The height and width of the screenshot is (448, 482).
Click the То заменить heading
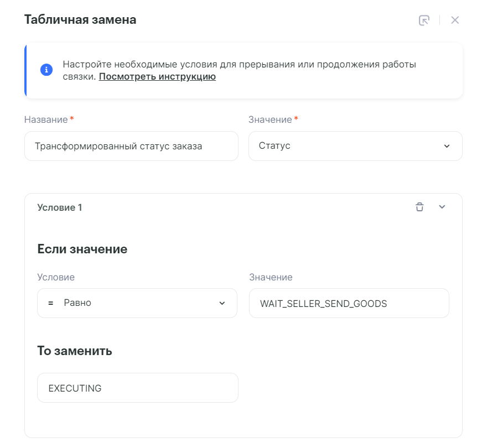pos(75,351)
